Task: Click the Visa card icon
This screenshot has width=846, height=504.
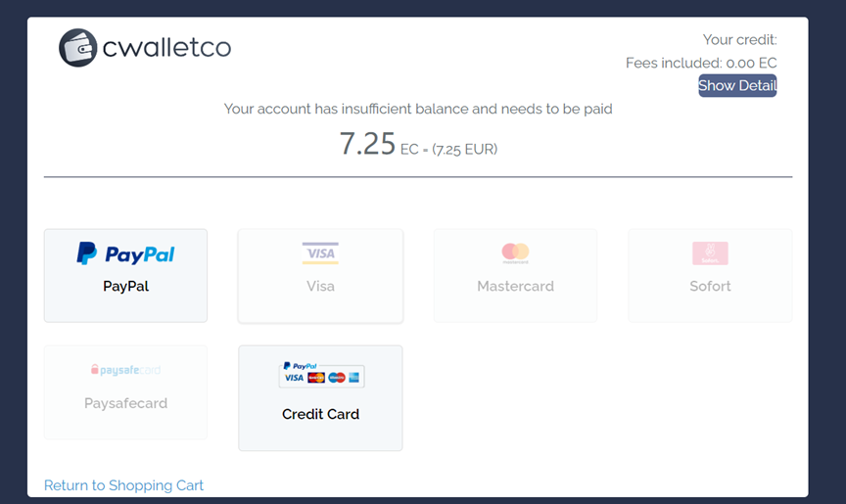Action: click(x=320, y=253)
